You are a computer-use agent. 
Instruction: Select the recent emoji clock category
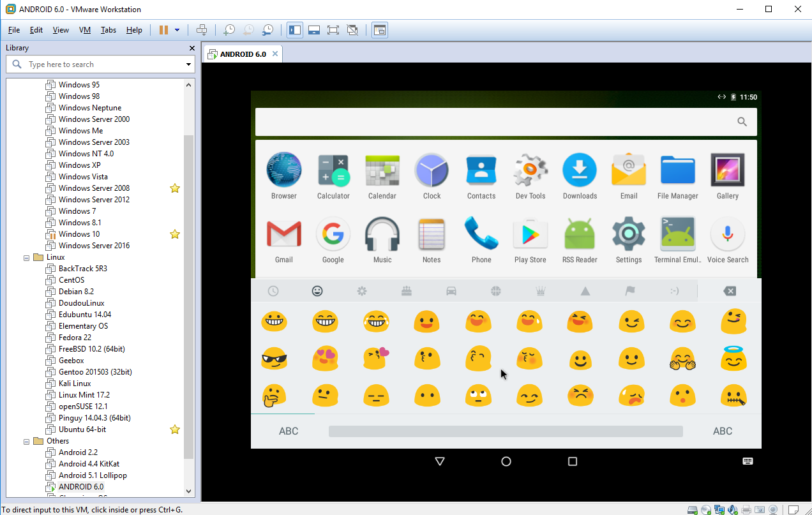coord(273,291)
